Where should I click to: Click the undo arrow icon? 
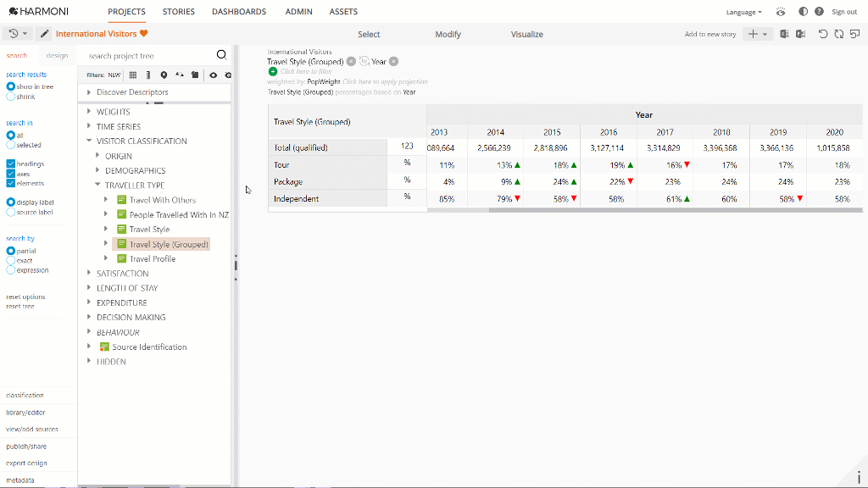coord(823,34)
